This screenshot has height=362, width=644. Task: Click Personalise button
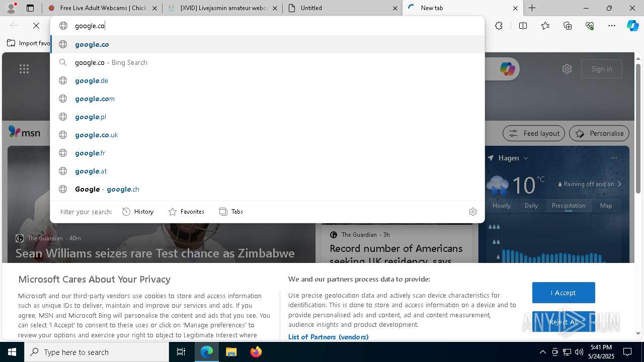pyautogui.click(x=599, y=133)
